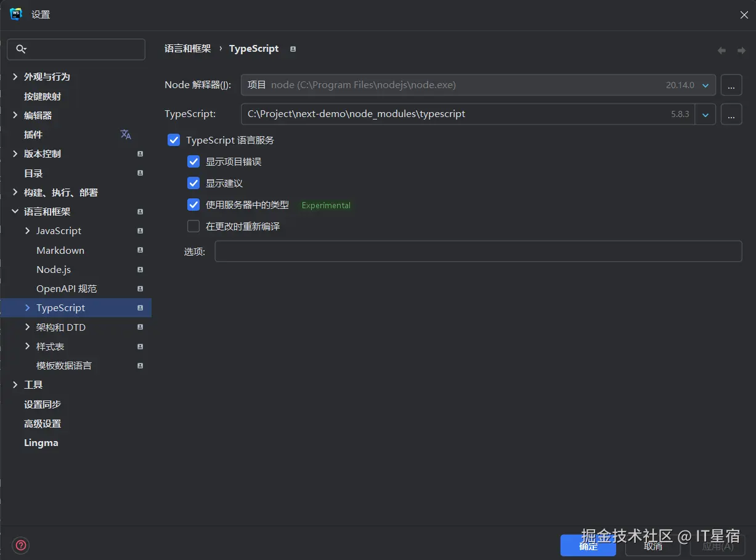Image resolution: width=756 pixels, height=560 pixels.
Task: Click the 取消 button
Action: pyautogui.click(x=653, y=546)
